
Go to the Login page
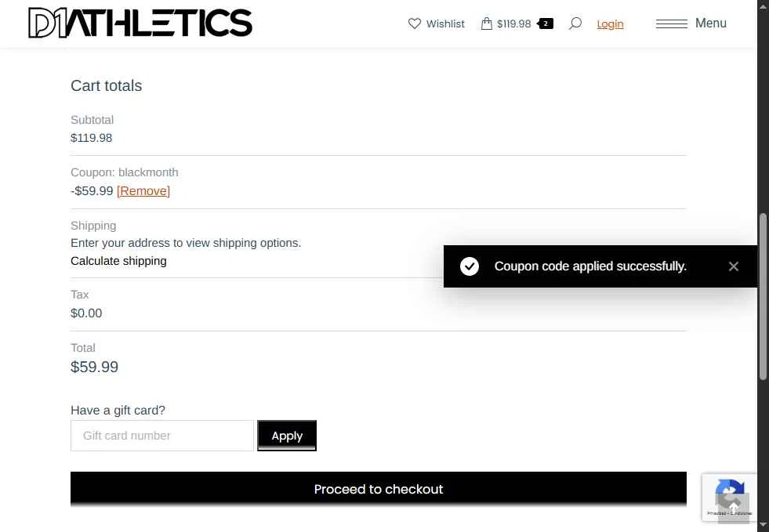point(610,24)
